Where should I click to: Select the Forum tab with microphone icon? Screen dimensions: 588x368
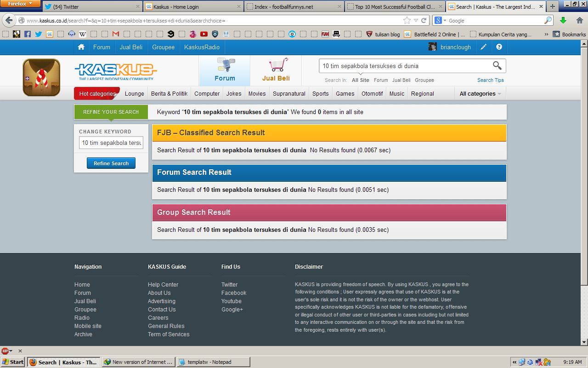point(225,70)
